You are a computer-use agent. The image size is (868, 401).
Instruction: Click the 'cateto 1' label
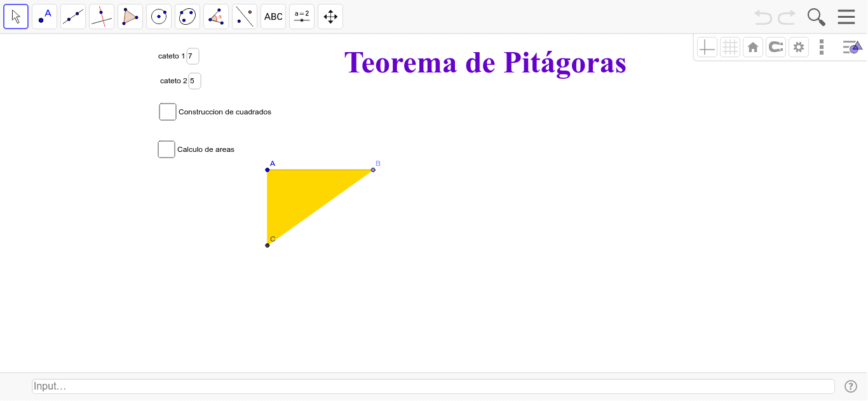tap(172, 56)
